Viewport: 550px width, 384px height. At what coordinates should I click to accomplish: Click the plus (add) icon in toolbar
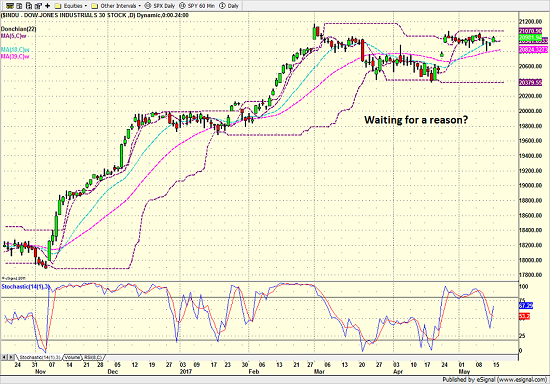[48, 6]
